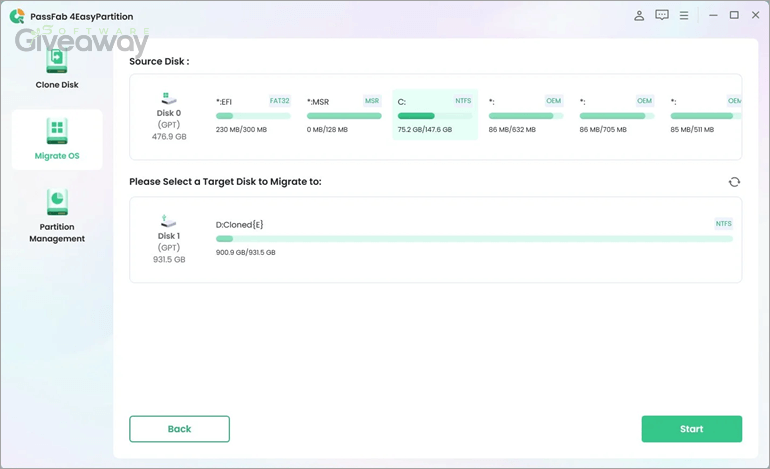
Task: Minimize the PassFab window
Action: [x=713, y=16]
